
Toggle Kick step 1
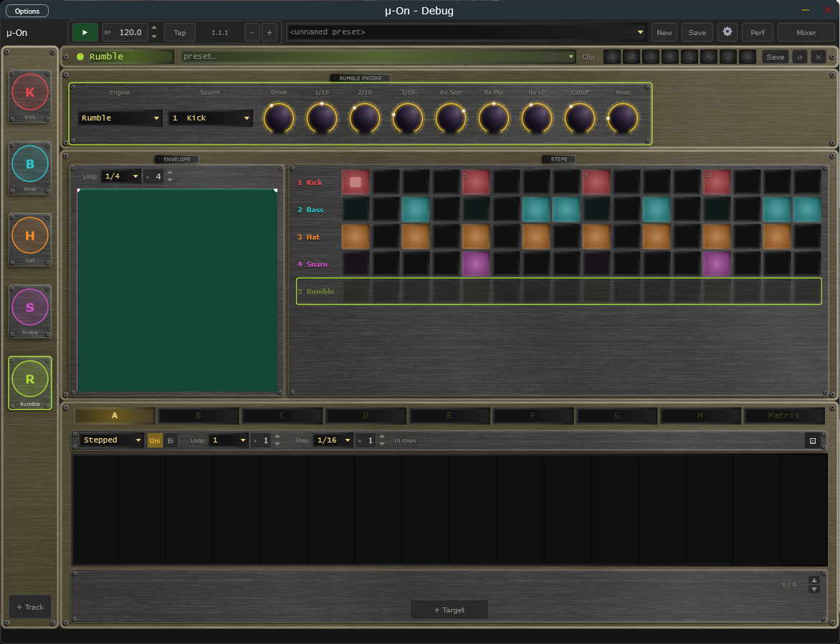tap(355, 182)
